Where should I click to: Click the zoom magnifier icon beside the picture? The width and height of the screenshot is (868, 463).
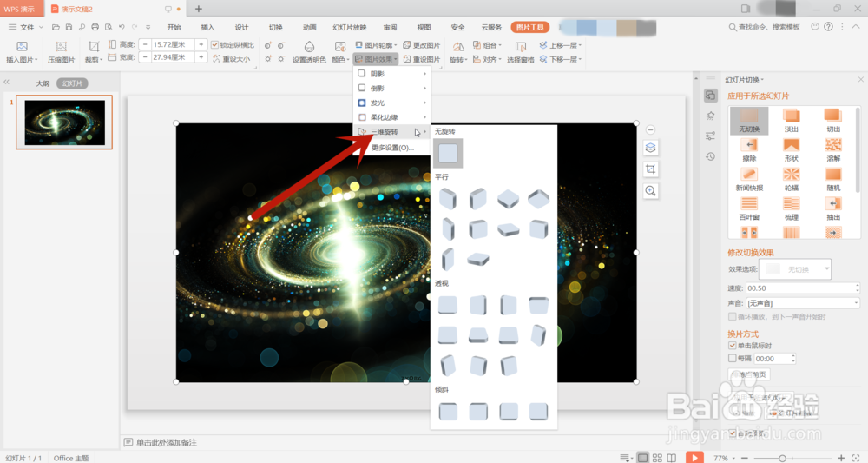click(650, 191)
